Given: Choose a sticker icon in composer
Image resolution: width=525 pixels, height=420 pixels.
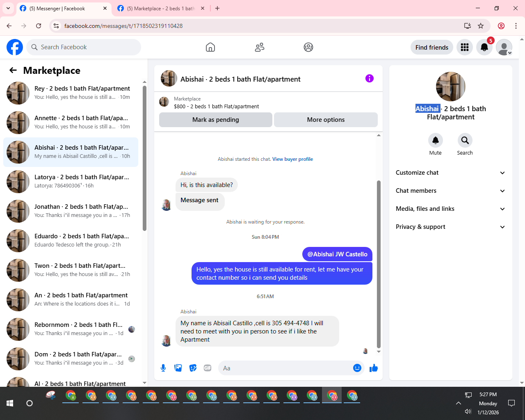Looking at the screenshot, I should [193, 368].
